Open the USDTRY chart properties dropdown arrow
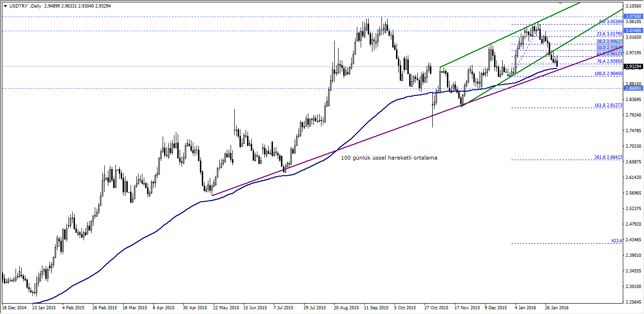Screen dimensions: 644x314 4,5
